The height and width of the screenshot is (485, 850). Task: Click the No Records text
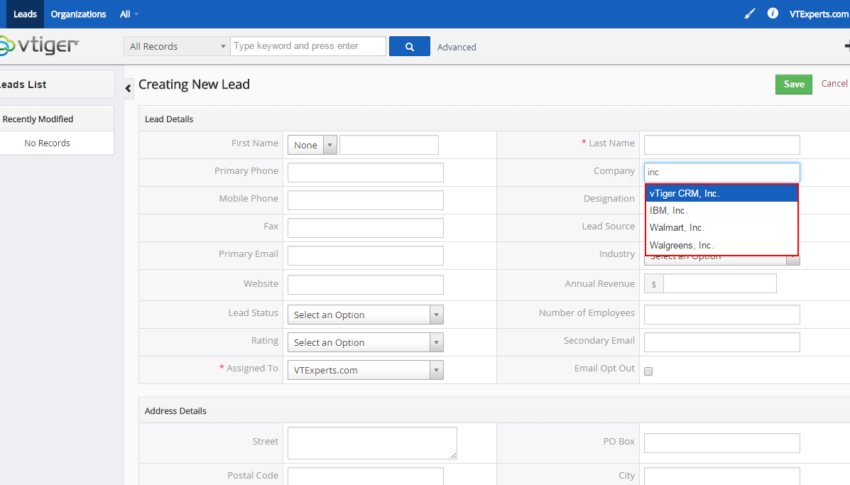(47, 143)
